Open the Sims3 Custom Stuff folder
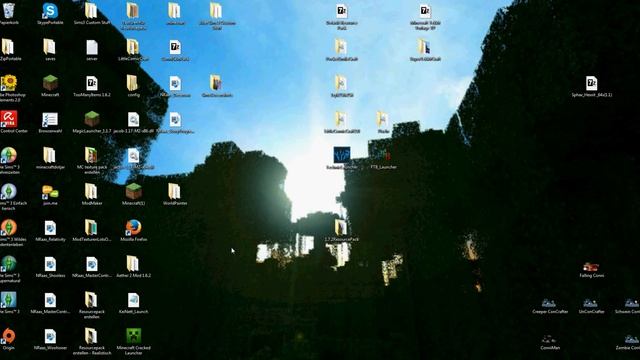The width and height of the screenshot is (640, 360). tap(91, 11)
